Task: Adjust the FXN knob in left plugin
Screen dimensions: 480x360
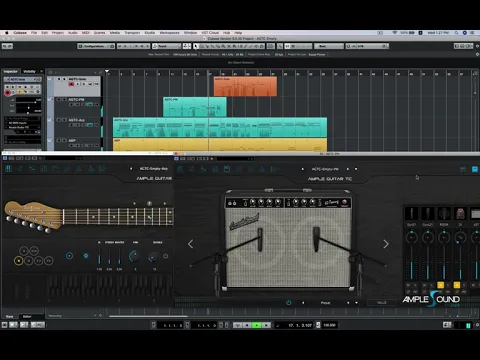Action: point(134,256)
